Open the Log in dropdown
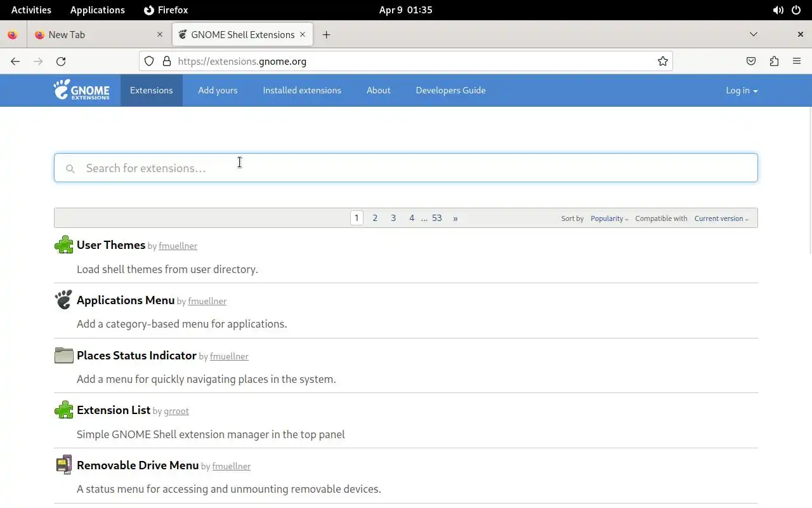 click(x=742, y=90)
